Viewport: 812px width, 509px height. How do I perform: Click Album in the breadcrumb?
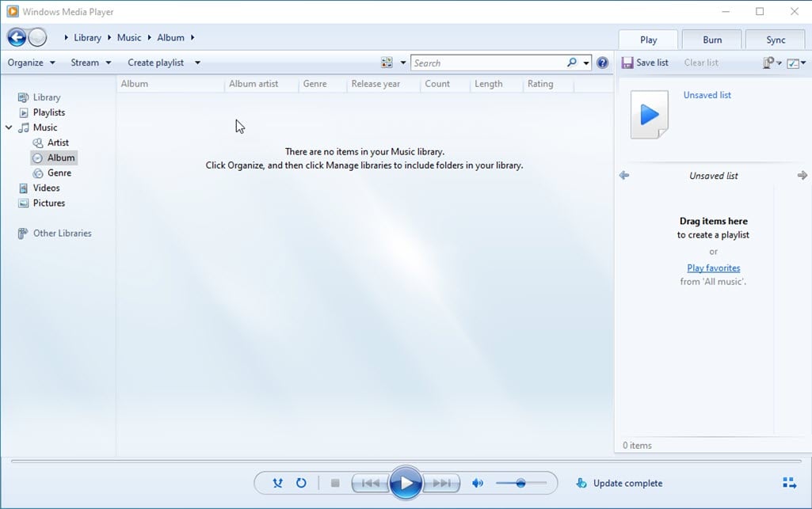coord(170,38)
